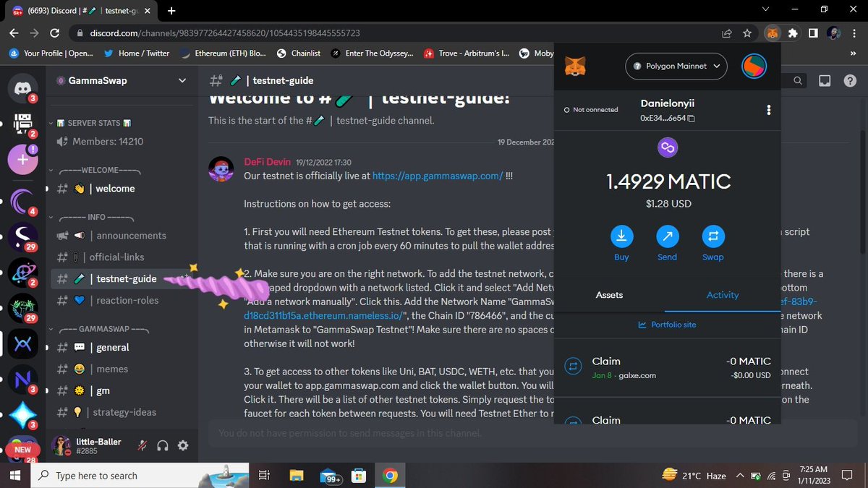Viewport: 868px width, 488px height.
Task: Click the Polygon token logo above the balance
Action: coord(667,148)
